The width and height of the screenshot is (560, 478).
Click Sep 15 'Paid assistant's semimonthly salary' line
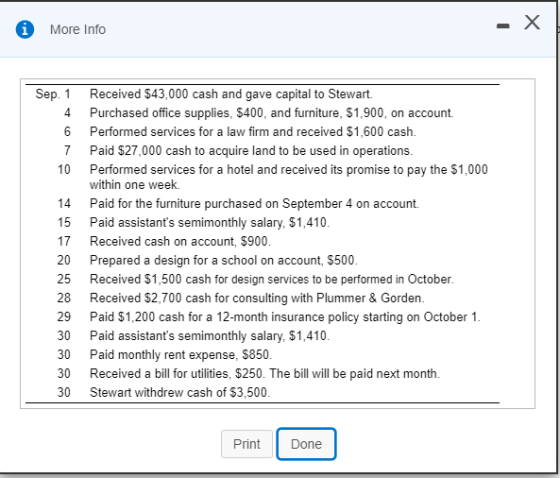[x=210, y=223]
